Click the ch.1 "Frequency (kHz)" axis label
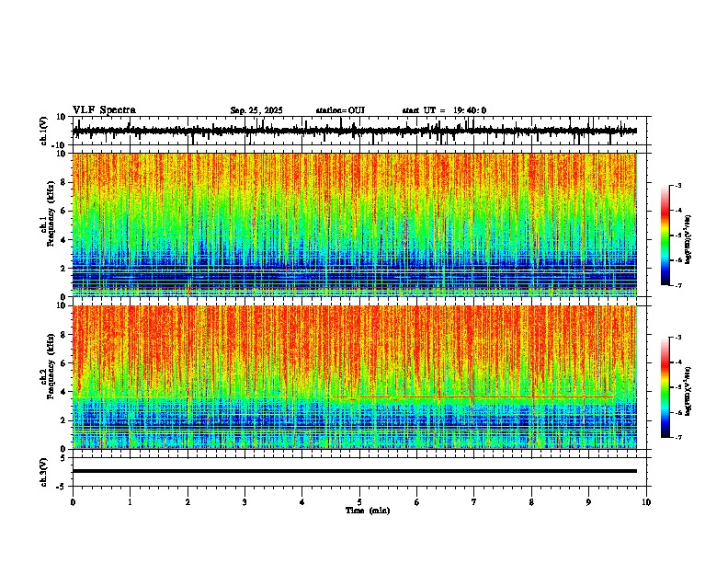728x563 pixels. click(51, 213)
